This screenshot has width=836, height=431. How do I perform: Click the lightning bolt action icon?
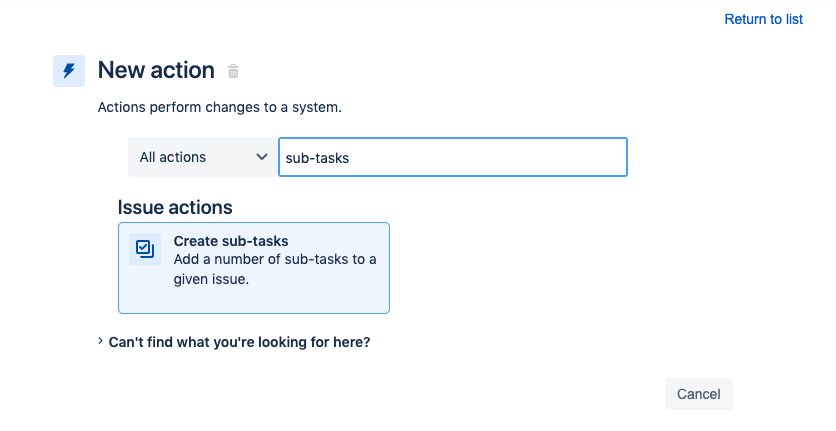[x=69, y=71]
